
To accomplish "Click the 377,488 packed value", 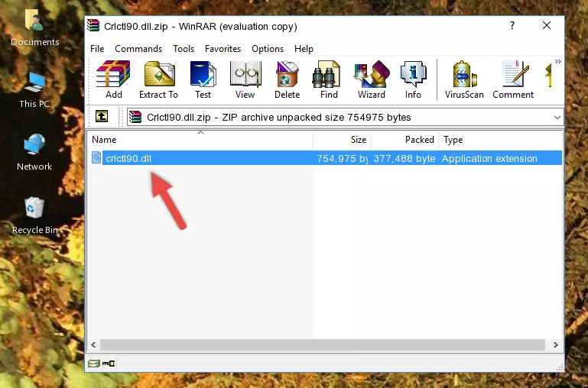I will [404, 158].
